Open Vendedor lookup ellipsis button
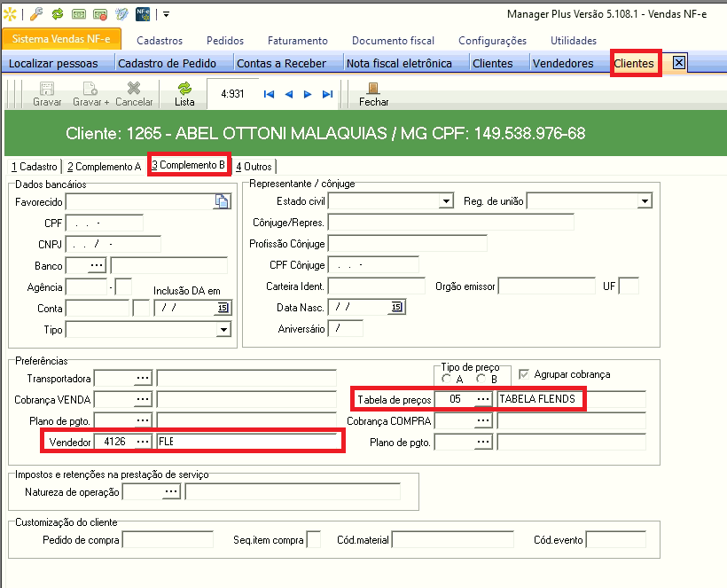727x588 pixels. point(143,442)
